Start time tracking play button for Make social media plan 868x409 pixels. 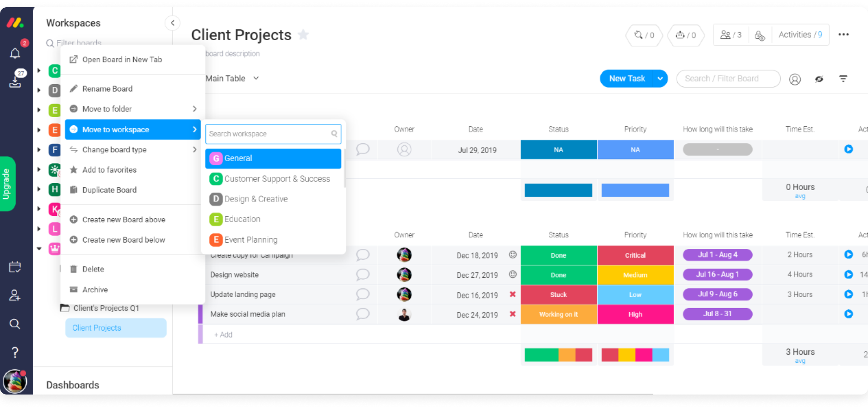tap(849, 314)
